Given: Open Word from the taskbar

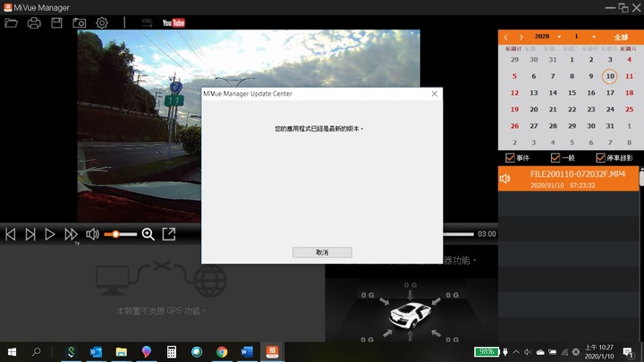Looking at the screenshot, I should point(247,352).
